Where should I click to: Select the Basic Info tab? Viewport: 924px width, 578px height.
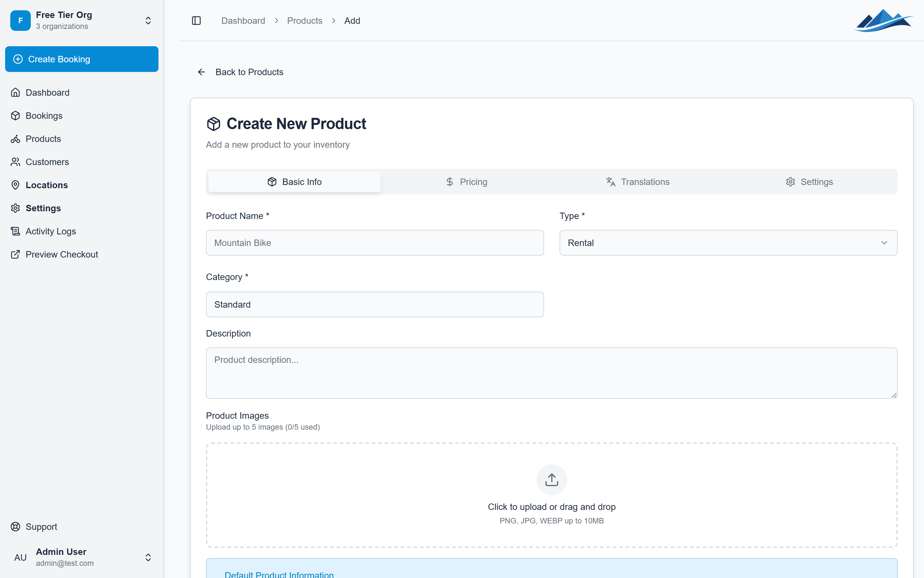click(295, 181)
